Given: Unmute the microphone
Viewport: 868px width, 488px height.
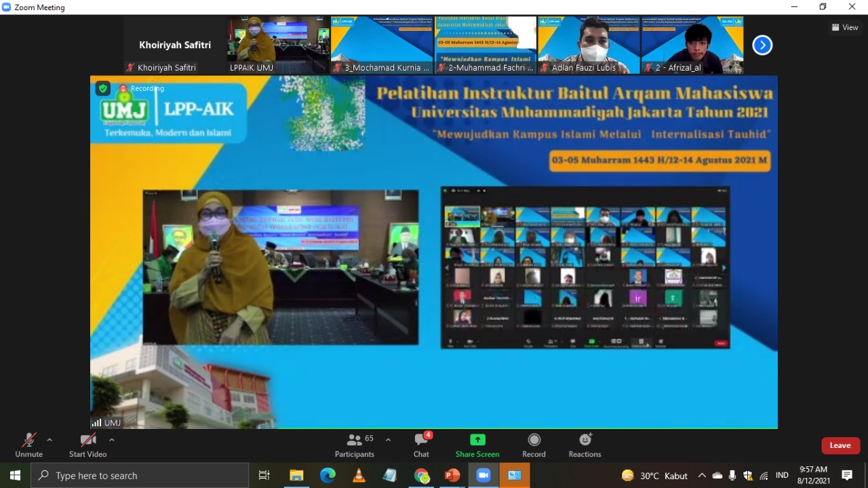Looking at the screenshot, I should (x=28, y=445).
